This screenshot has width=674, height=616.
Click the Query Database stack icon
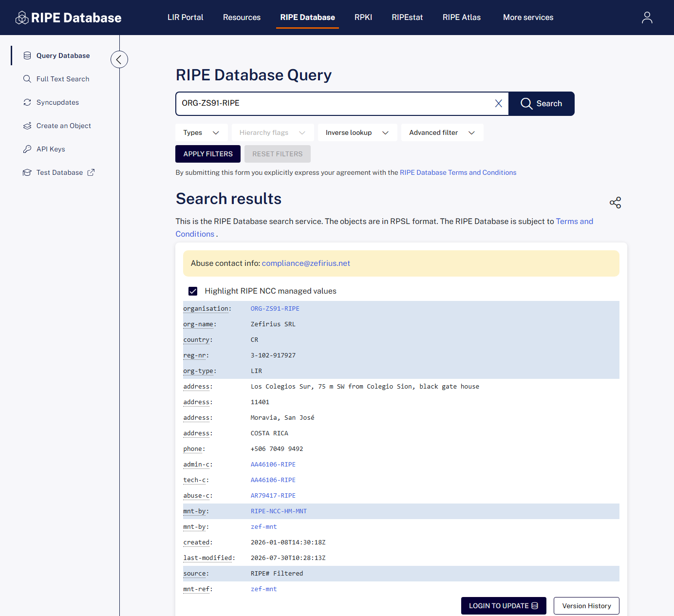(27, 56)
